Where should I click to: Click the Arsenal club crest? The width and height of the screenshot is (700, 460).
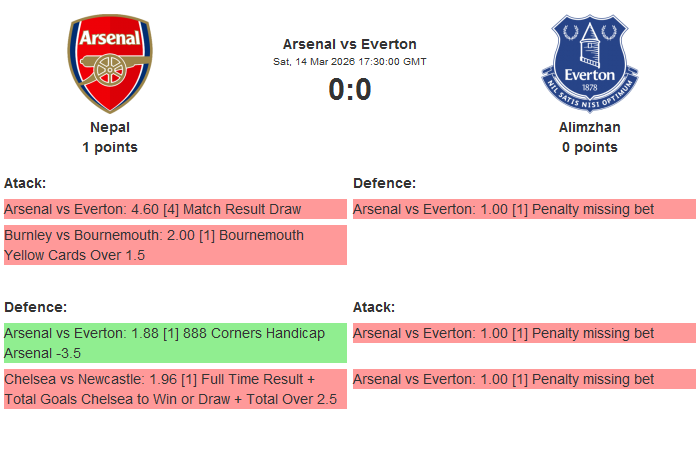tap(110, 64)
